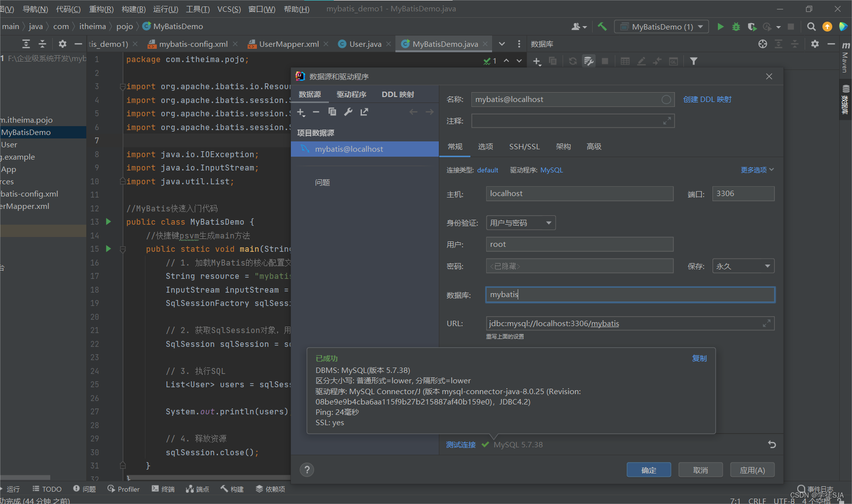The width and height of the screenshot is (852, 504).
Task: Open the UserMapper.xml editor tab
Action: (289, 44)
